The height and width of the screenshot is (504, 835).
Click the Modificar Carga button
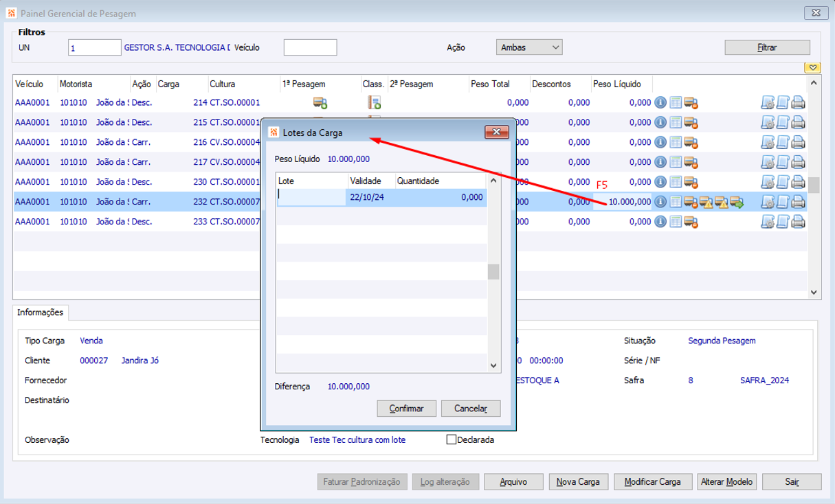[653, 482]
